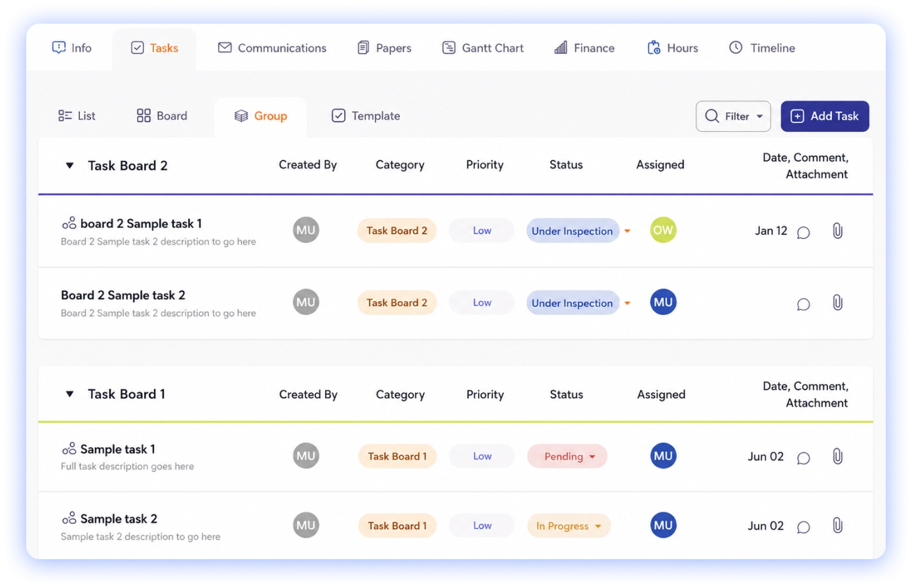Click the Jan 12 date
The height and width of the screenshot is (588, 912).
click(x=771, y=230)
